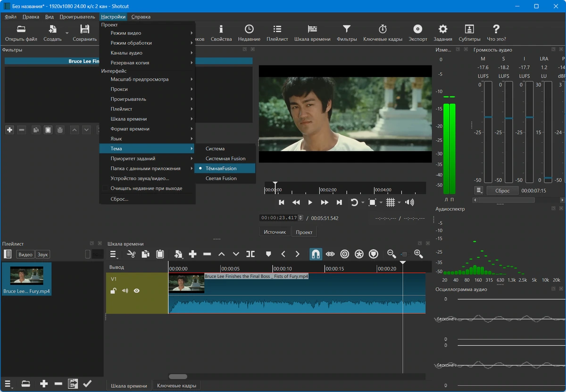Screen dimensions: 566x392
Task: Click the split clip icon in timeline
Action: [x=250, y=254]
